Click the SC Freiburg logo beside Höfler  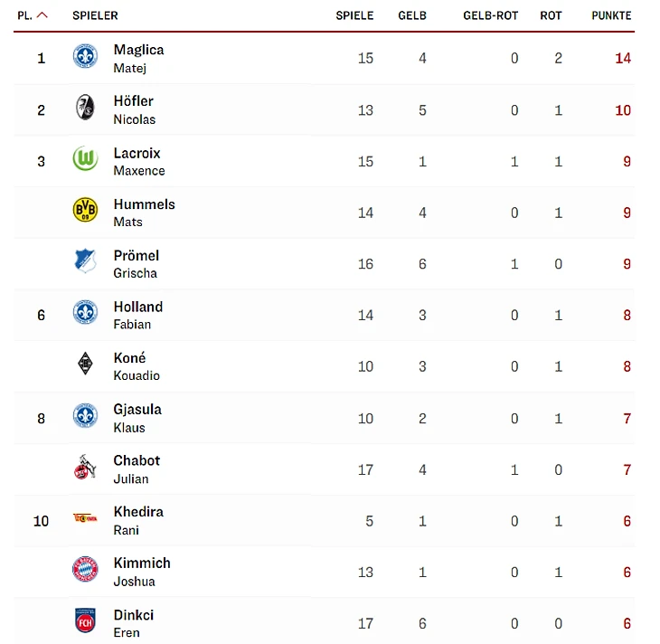tap(85, 109)
